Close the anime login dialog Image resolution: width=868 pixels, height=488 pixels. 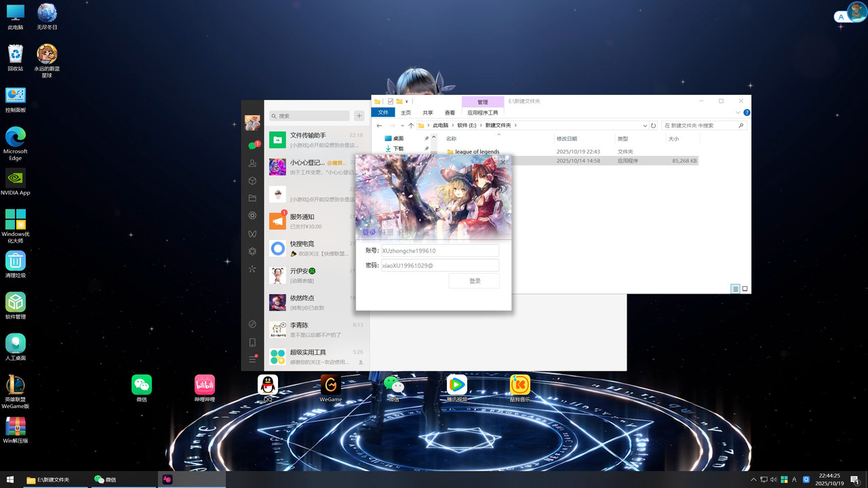(504, 161)
